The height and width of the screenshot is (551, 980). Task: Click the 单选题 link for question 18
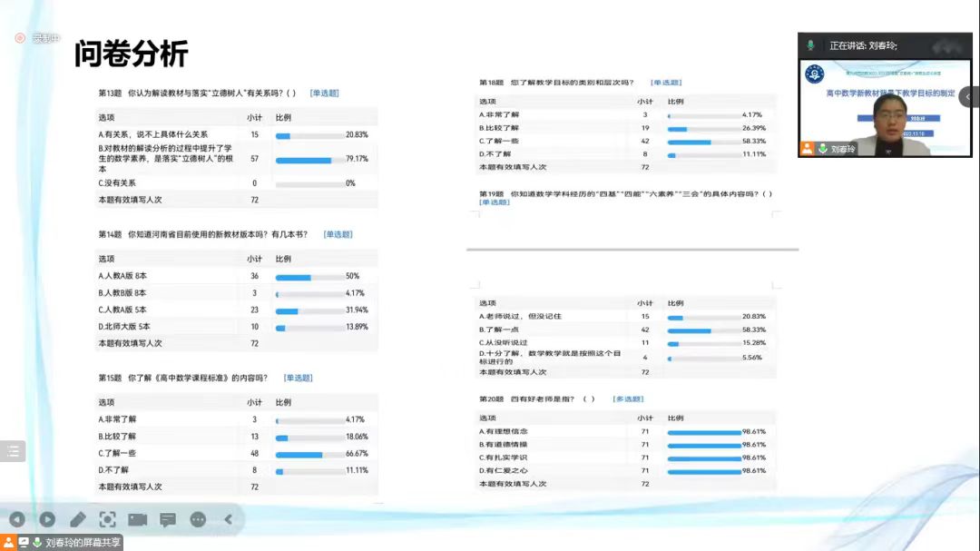coord(665,83)
